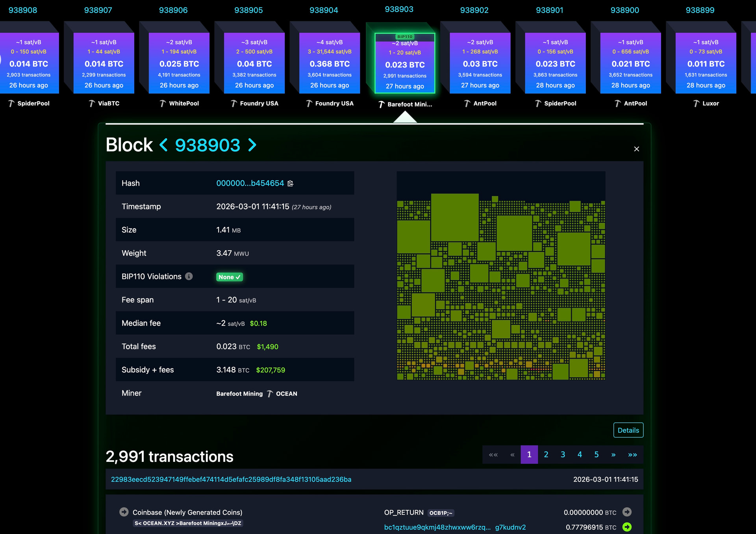Click the coinbase input arrow icon
756x534 pixels.
pyautogui.click(x=124, y=512)
